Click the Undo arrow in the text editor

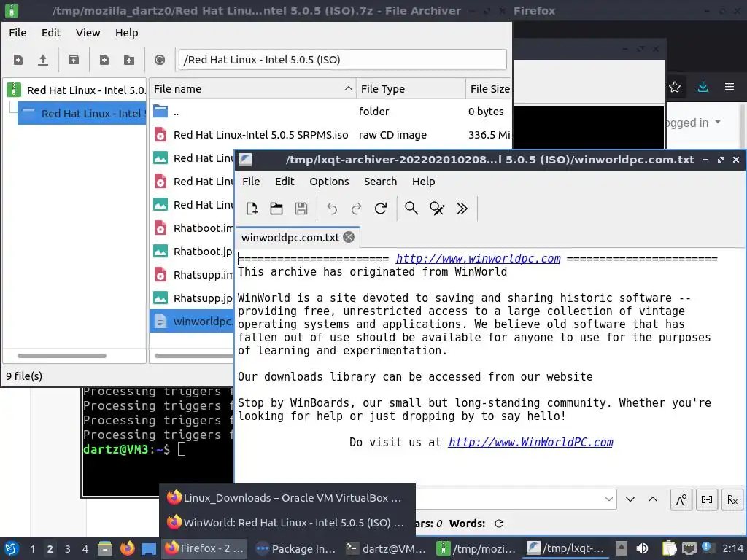(x=332, y=209)
